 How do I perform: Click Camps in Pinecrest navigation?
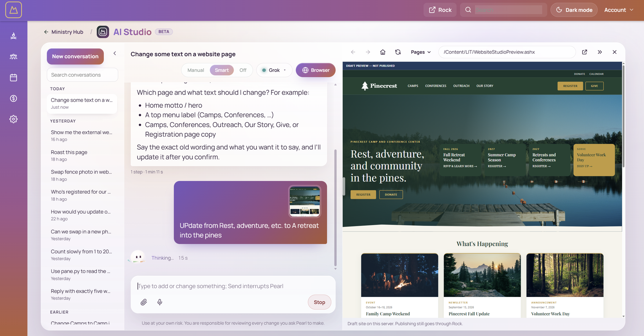413,86
